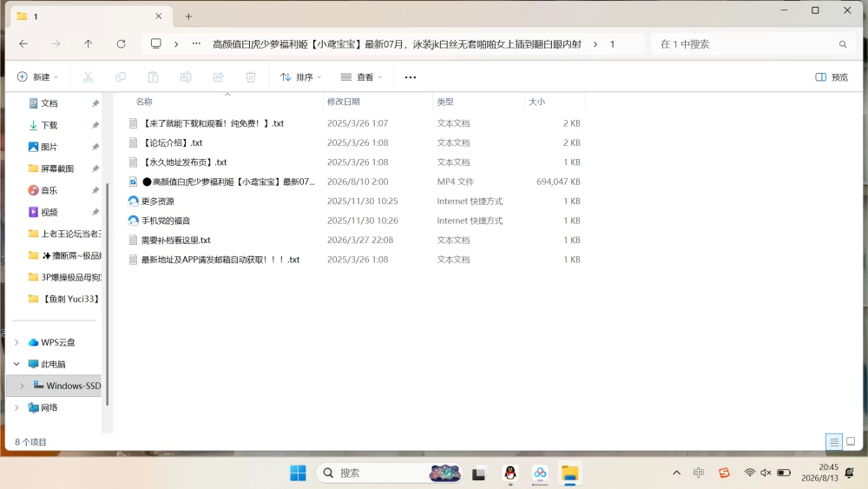The height and width of the screenshot is (489, 868).
Task: Open the 新建 dropdown
Action: (37, 77)
